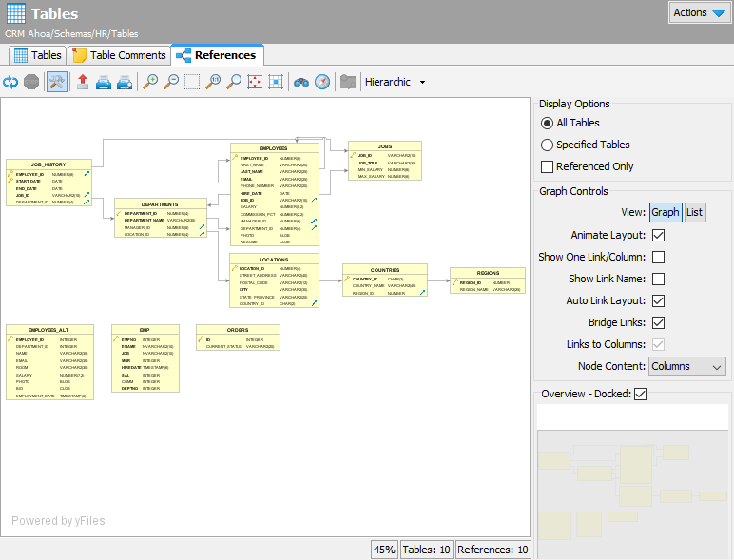734x560 pixels.
Task: Open the Actions dropdown menu
Action: coord(699,12)
